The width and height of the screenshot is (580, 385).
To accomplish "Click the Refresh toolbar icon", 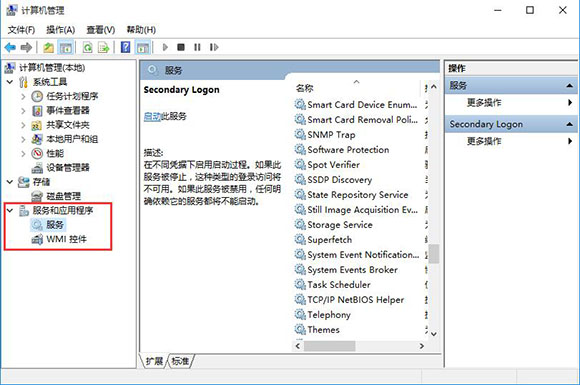I will click(88, 47).
